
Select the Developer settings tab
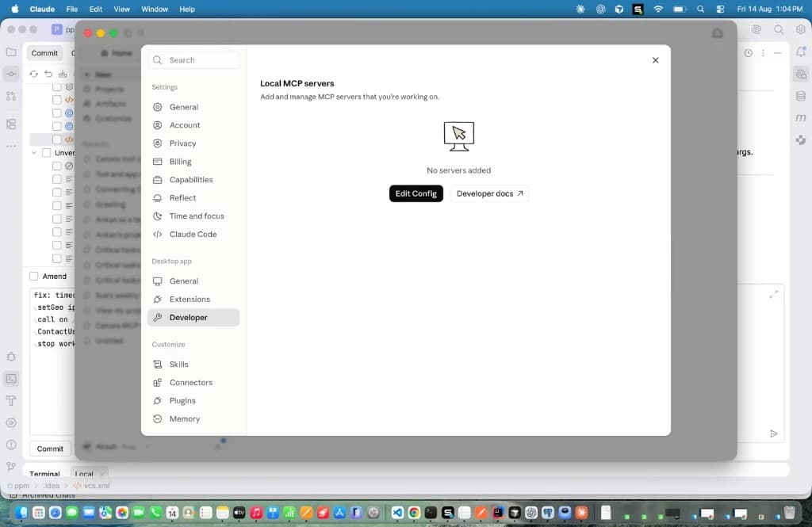pos(193,317)
